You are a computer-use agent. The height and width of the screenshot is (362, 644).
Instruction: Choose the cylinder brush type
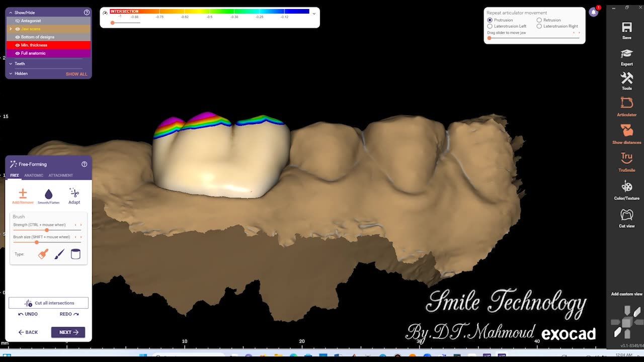point(75,254)
